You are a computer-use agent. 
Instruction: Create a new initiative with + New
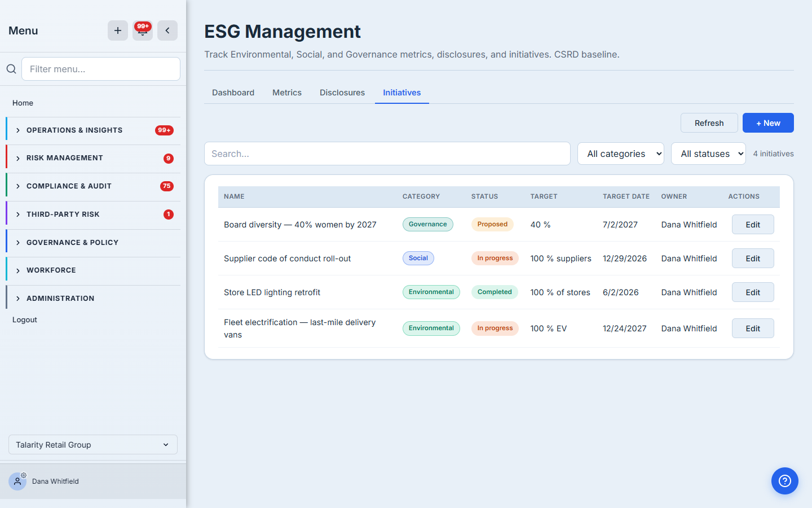[768, 123]
